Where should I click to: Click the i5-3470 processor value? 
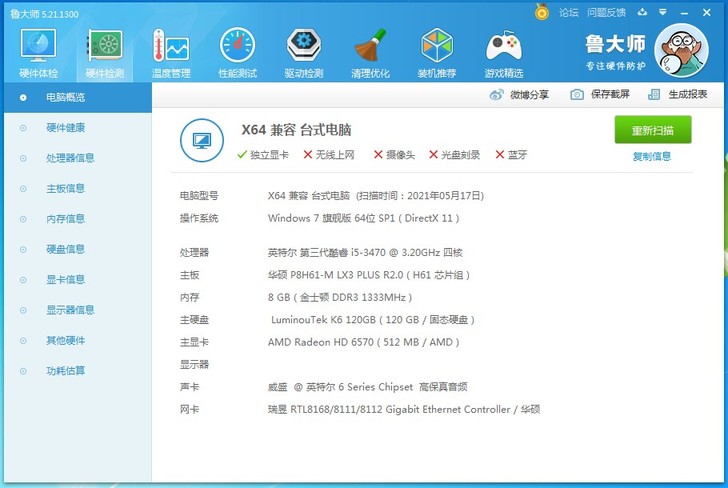point(365,253)
